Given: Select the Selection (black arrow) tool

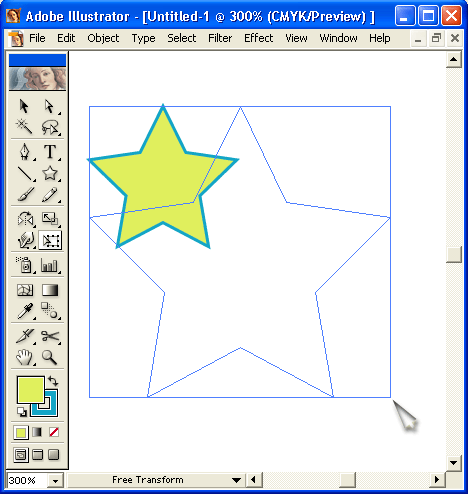Looking at the screenshot, I should pyautogui.click(x=24, y=107).
